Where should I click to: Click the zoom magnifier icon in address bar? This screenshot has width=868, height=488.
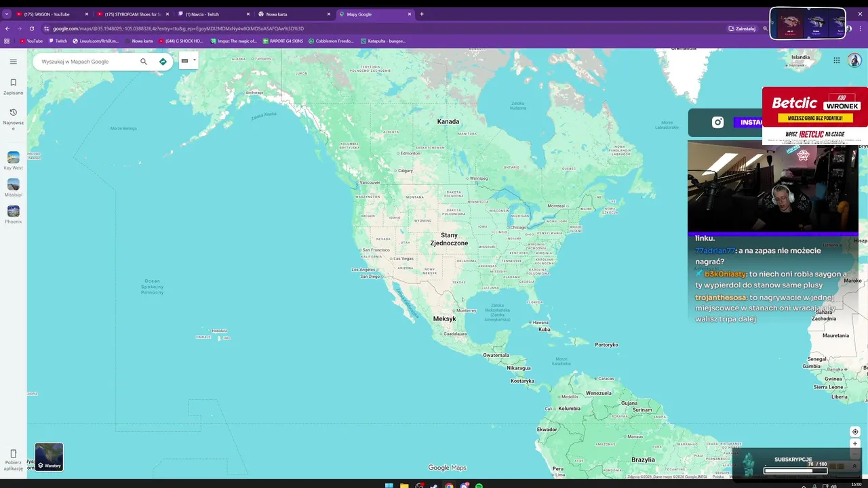click(x=766, y=28)
